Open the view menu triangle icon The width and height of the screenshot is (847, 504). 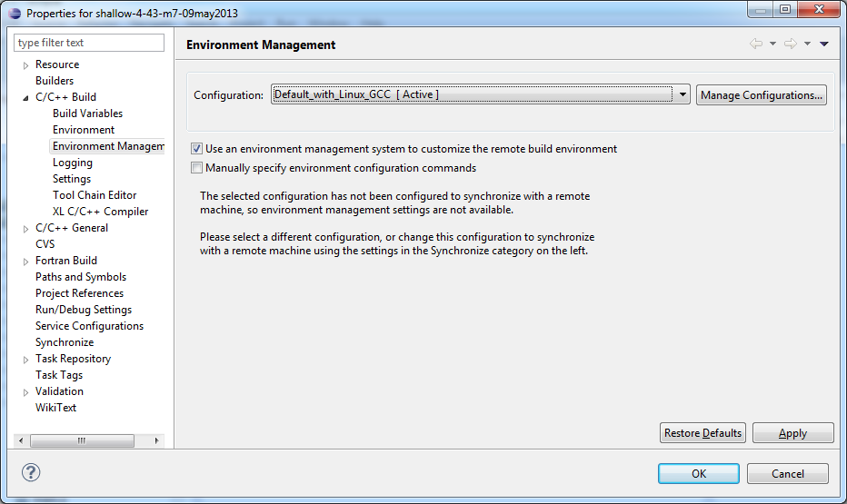(x=823, y=44)
